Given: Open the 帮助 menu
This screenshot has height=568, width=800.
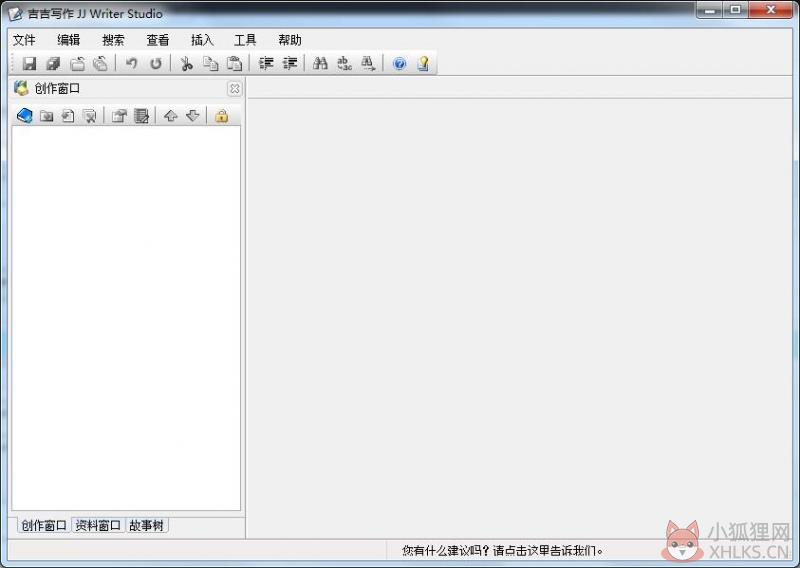Looking at the screenshot, I should 290,40.
